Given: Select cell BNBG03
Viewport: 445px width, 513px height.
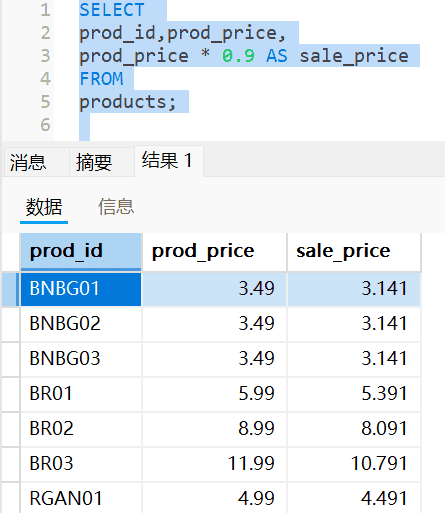Looking at the screenshot, I should pyautogui.click(x=81, y=359).
